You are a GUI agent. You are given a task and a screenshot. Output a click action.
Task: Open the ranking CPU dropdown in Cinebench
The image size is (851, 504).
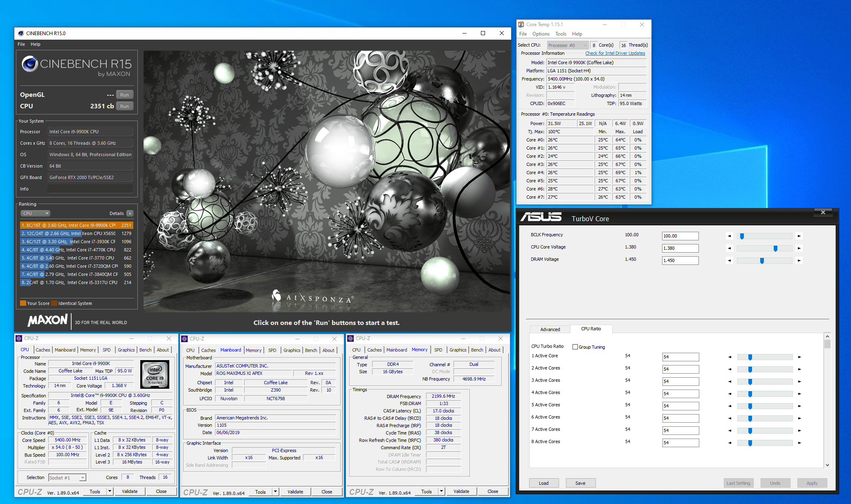coord(36,213)
